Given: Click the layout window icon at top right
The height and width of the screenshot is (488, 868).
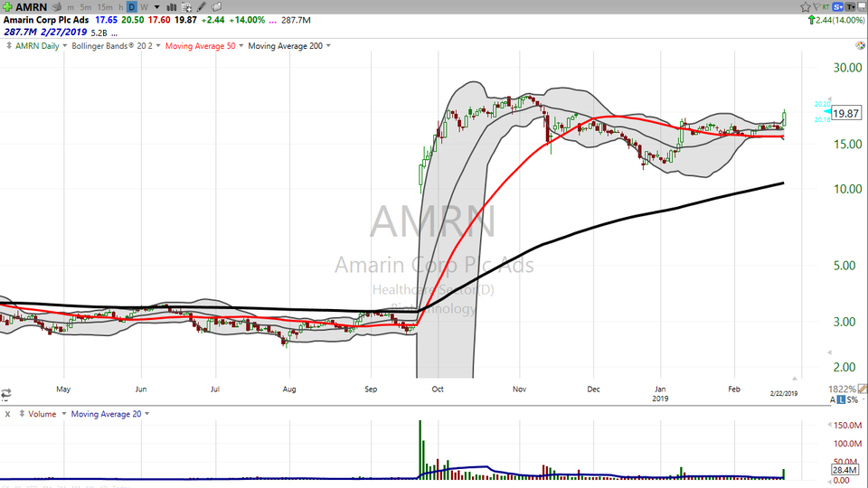Looking at the screenshot, I should (x=862, y=7).
